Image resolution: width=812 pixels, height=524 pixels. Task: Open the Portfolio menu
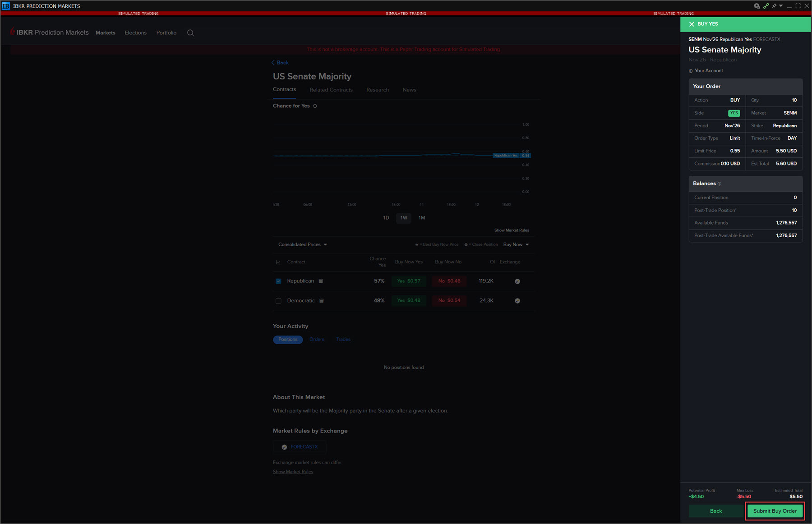(166, 33)
